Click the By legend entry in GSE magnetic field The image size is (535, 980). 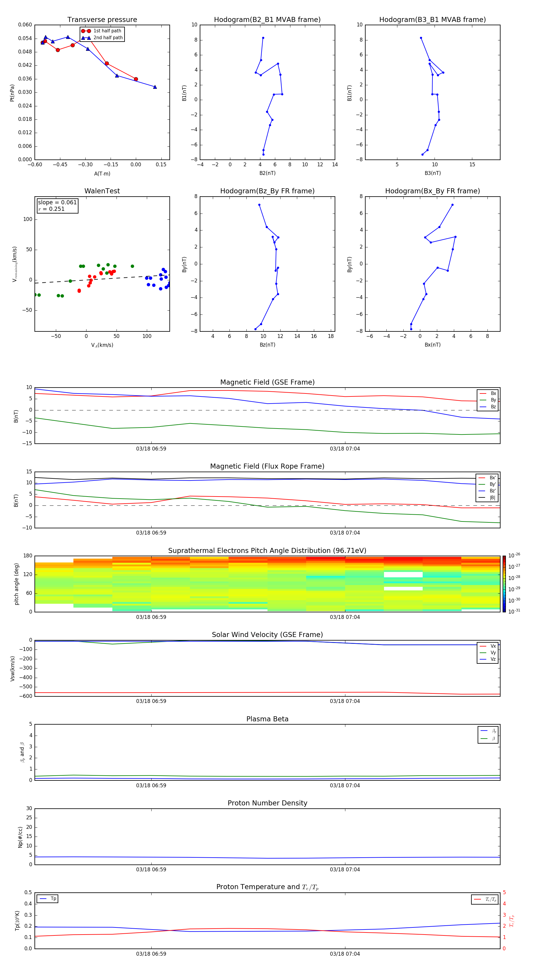coord(488,400)
